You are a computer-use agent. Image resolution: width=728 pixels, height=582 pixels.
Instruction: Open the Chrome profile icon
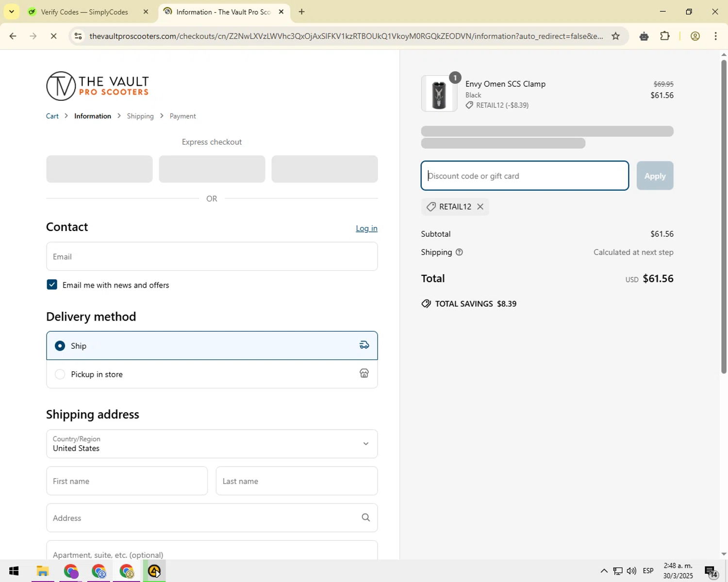[695, 36]
